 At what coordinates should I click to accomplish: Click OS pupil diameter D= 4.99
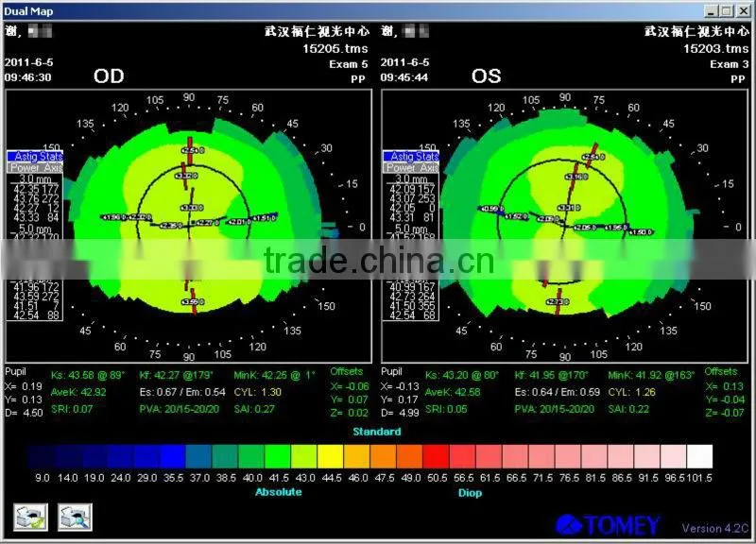[400, 413]
